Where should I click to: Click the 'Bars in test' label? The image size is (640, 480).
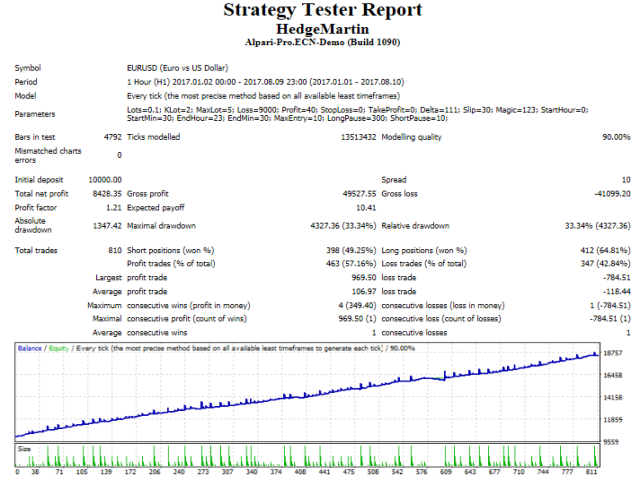point(35,137)
